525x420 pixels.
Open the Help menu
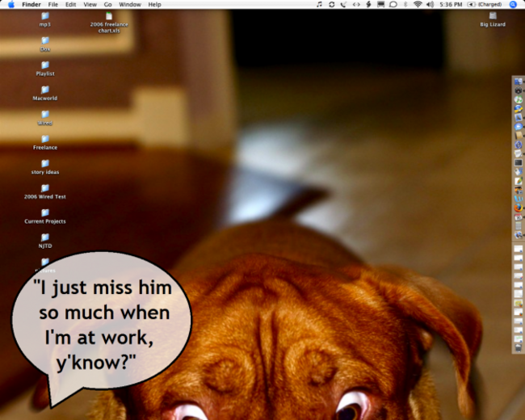[x=155, y=4]
